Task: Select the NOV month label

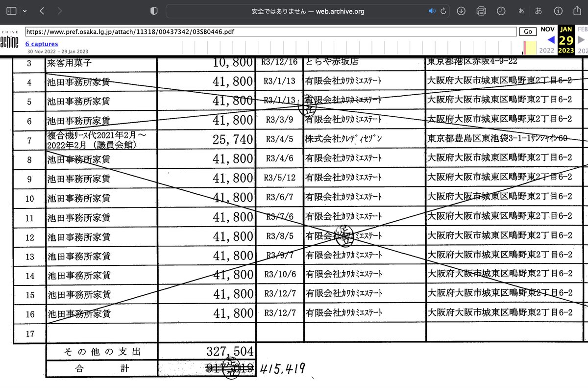Action: point(548,29)
